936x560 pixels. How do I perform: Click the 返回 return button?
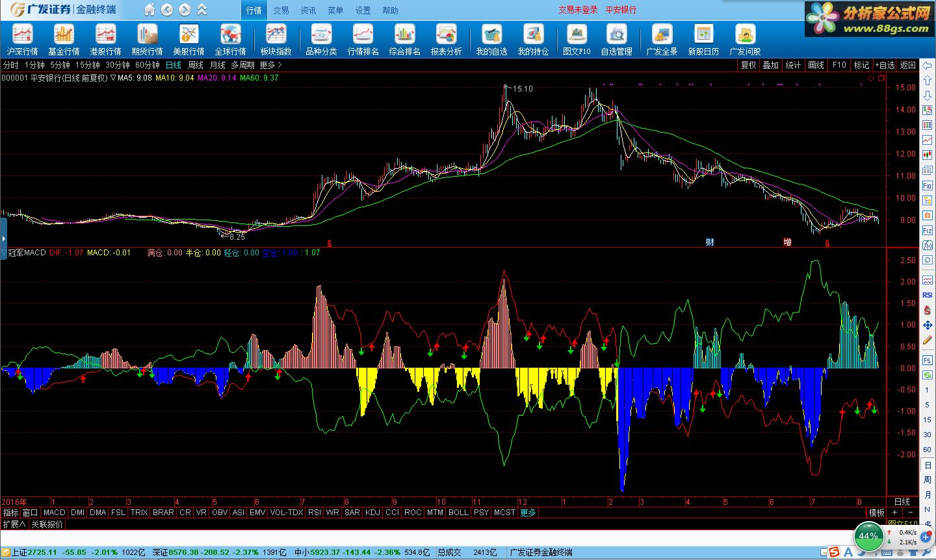click(908, 65)
